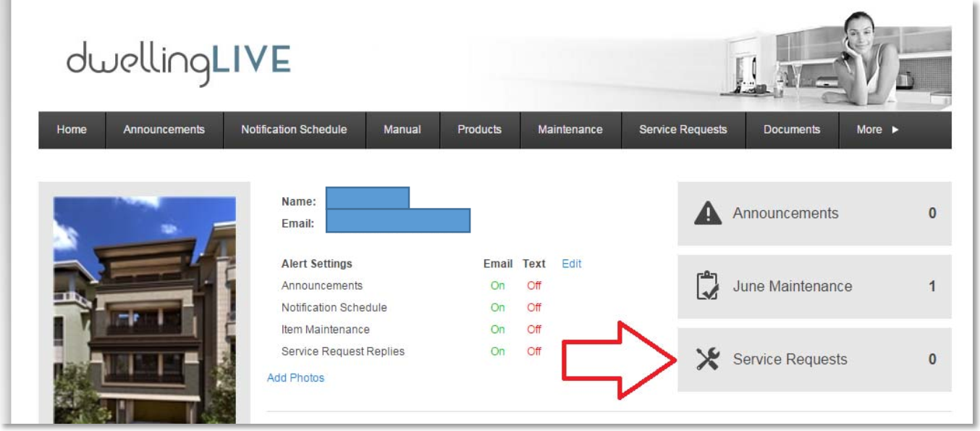Open Service Requests in the navigation bar

683,130
